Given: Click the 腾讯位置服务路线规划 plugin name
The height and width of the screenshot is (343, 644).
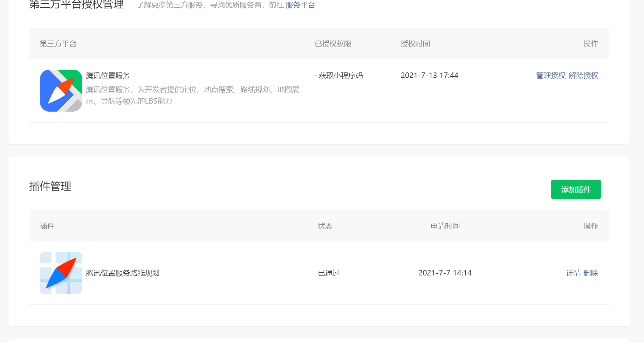Looking at the screenshot, I should point(123,273).
